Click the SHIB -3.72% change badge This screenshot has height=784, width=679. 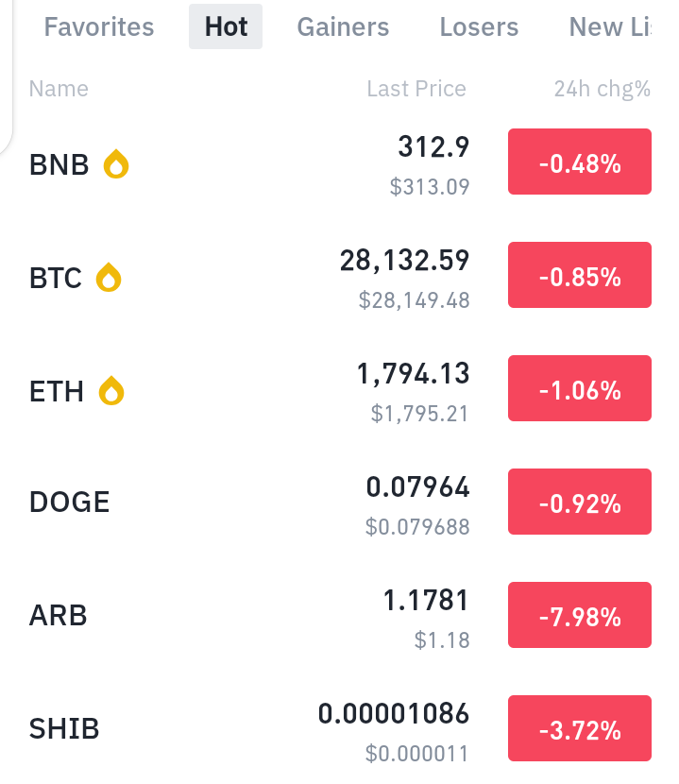(580, 728)
